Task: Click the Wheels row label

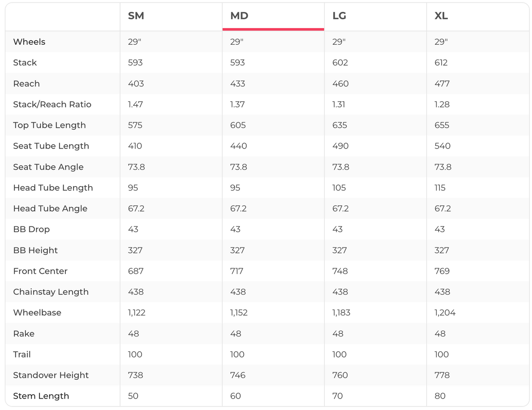Action: (29, 42)
